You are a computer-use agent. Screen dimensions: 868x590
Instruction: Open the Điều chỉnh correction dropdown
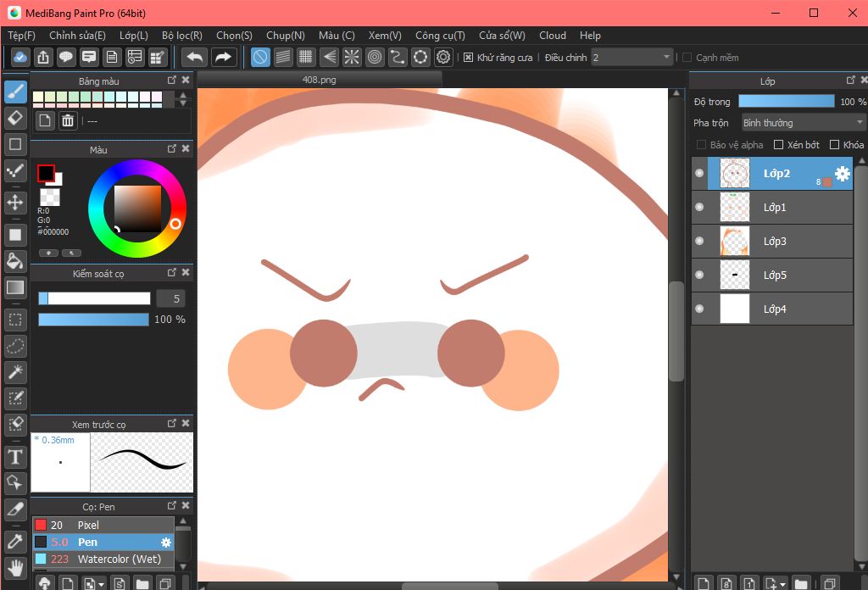point(632,58)
